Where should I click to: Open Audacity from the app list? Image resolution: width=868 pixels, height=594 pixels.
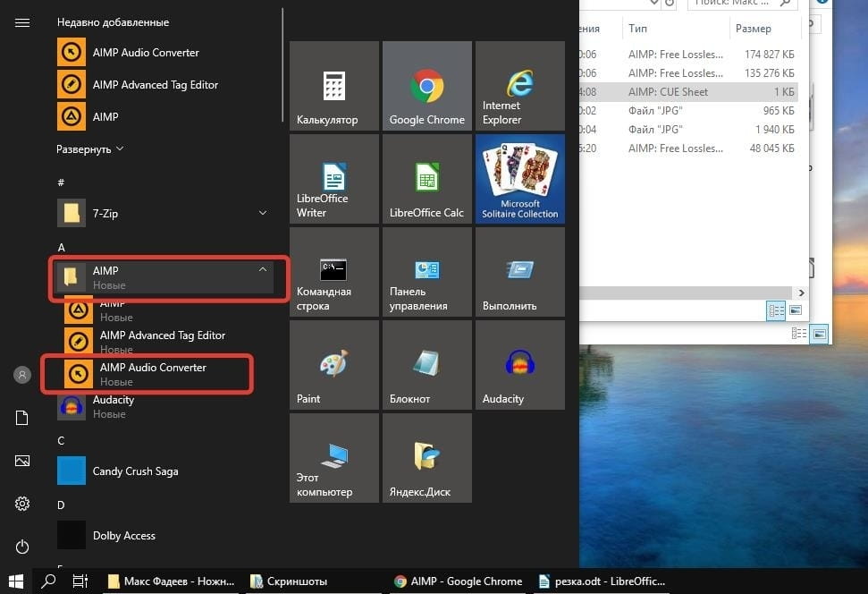164,406
